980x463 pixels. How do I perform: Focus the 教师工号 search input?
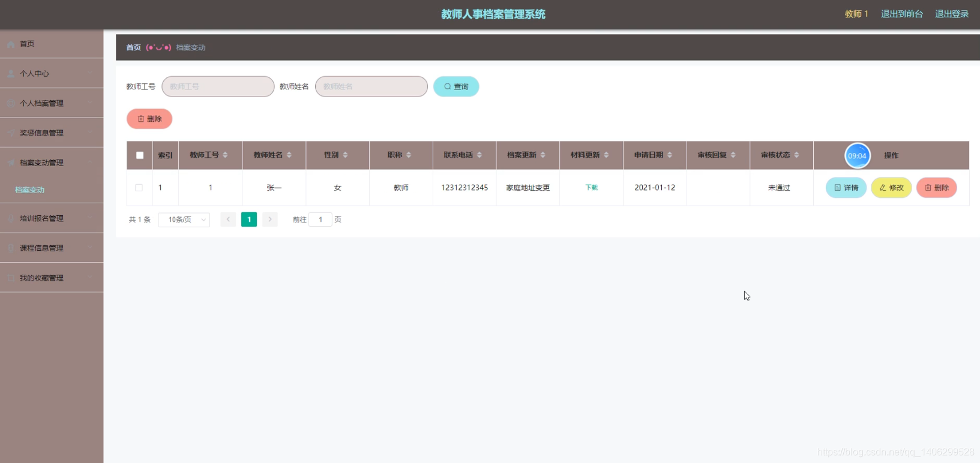218,86
